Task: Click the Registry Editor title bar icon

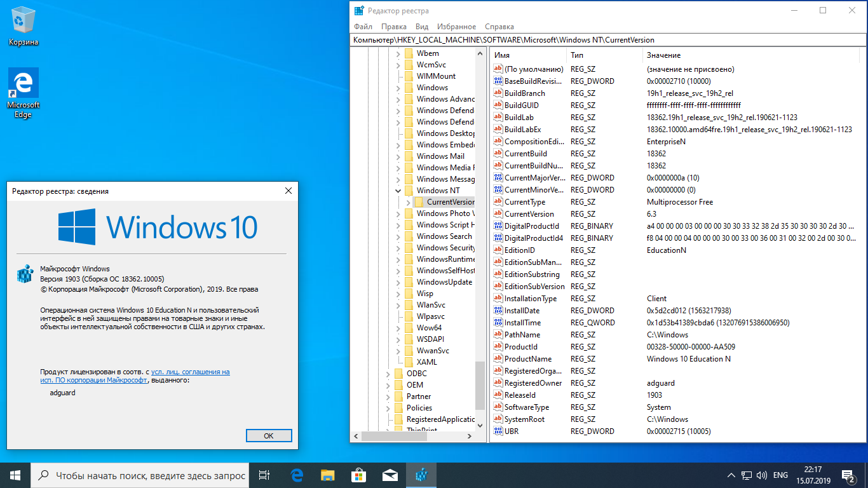Action: 359,11
